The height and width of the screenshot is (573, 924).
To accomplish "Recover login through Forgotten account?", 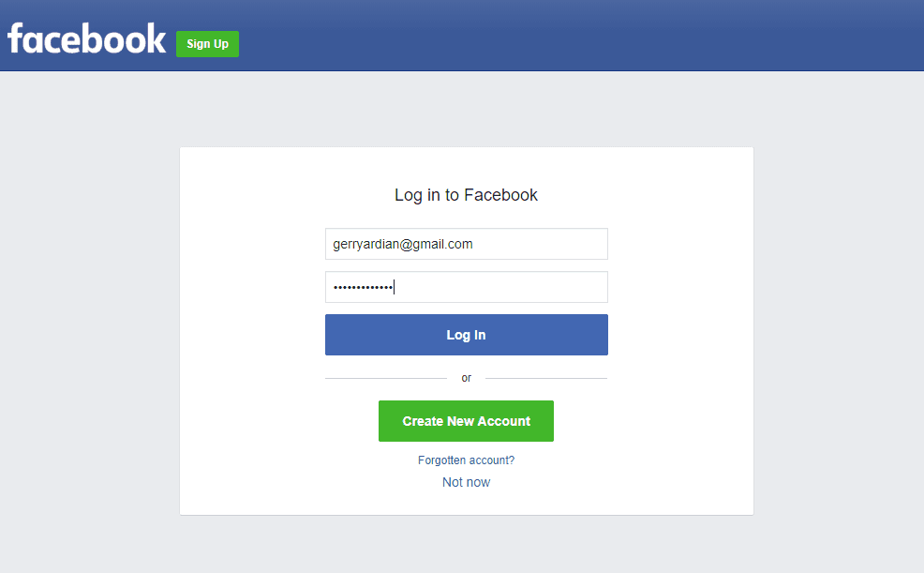I will click(x=466, y=460).
